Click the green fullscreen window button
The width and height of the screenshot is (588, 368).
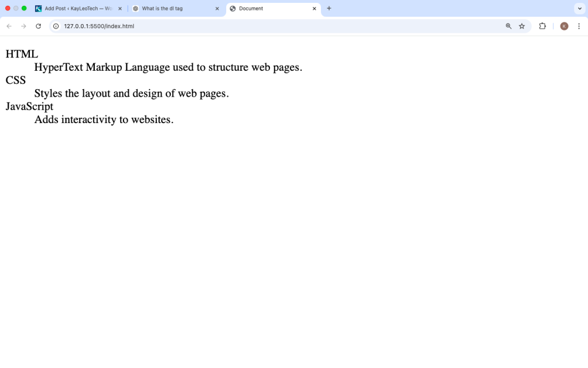(24, 9)
